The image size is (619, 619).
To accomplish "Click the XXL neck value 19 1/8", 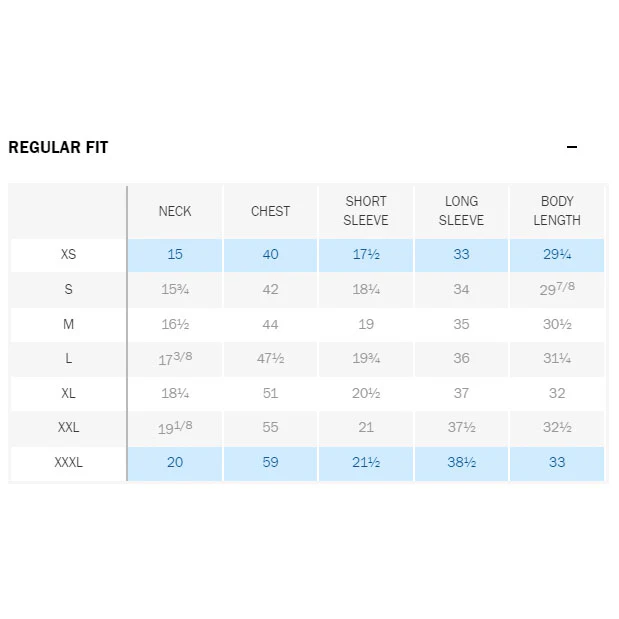I will coord(175,427).
